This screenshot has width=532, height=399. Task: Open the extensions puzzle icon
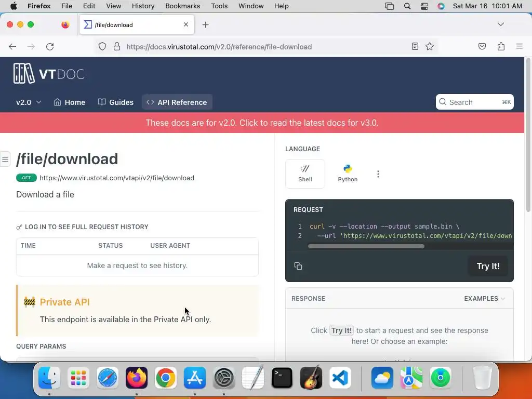click(501, 46)
